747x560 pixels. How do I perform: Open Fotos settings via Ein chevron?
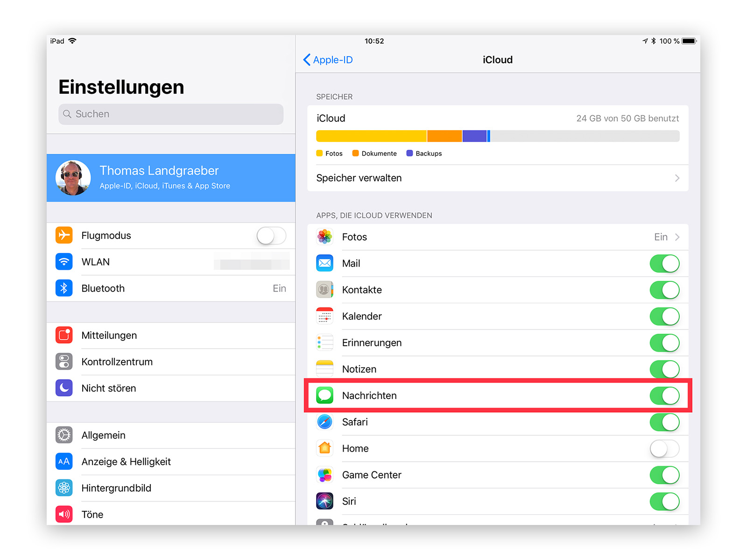[677, 237]
